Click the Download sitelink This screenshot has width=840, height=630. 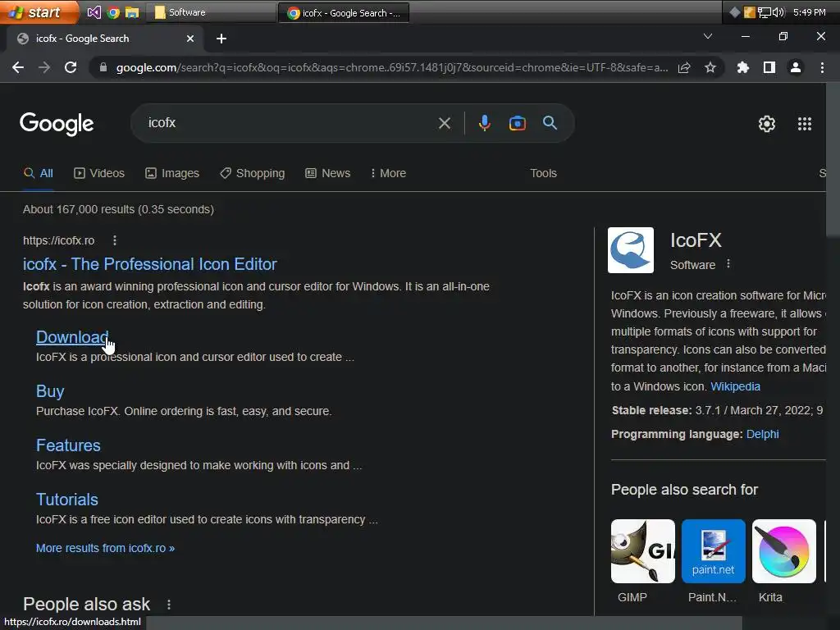[72, 337]
